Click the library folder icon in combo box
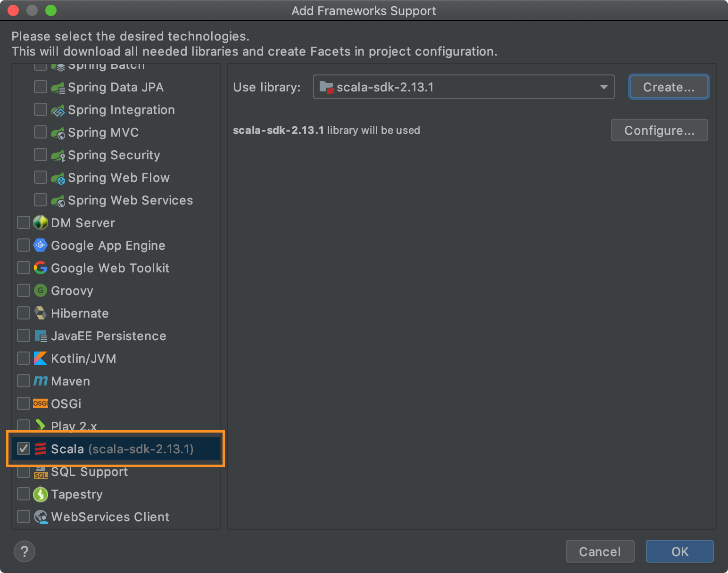This screenshot has width=728, height=573. (x=326, y=88)
